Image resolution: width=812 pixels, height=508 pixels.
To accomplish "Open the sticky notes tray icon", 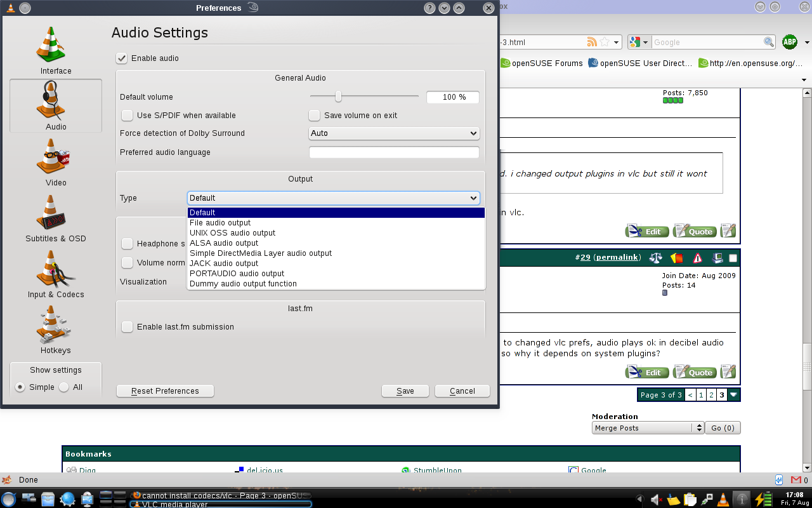I will coord(673,500).
